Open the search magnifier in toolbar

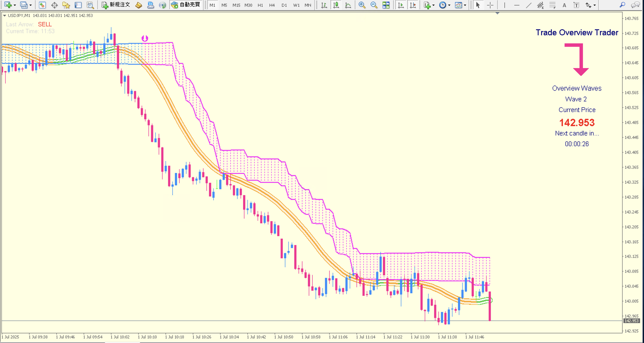coord(622,5)
